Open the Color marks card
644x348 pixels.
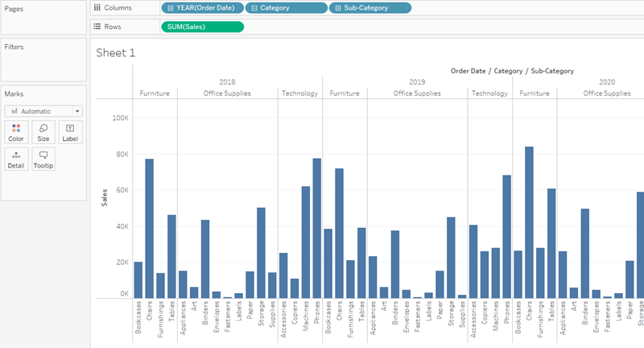17,132
